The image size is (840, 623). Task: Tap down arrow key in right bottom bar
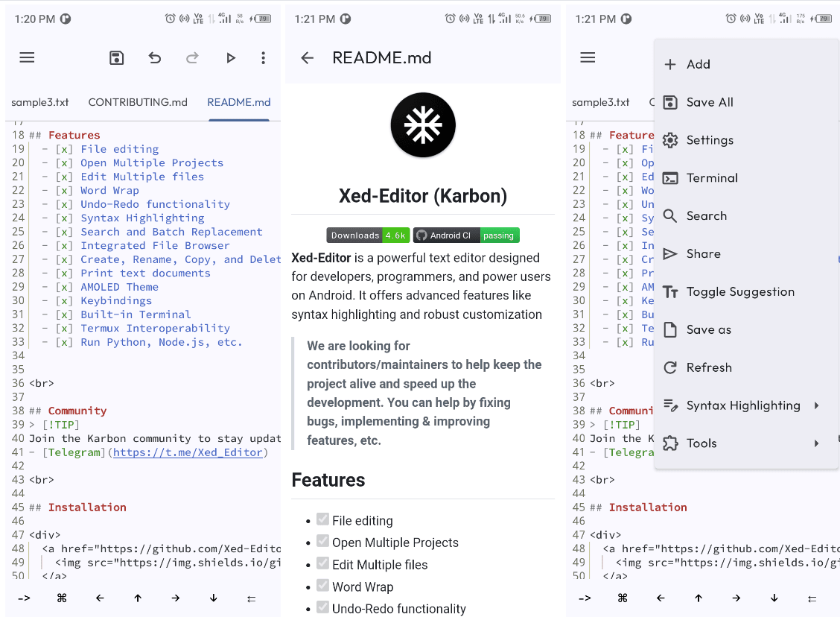pos(774,598)
